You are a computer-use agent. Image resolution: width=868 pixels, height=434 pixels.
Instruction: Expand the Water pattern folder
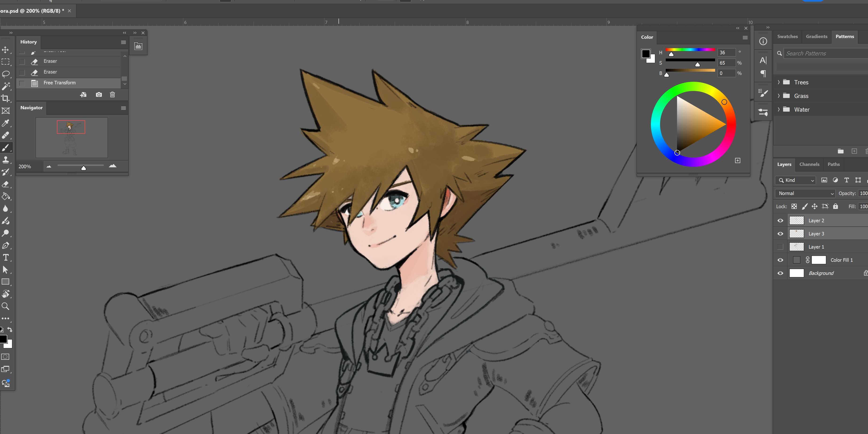coord(779,109)
